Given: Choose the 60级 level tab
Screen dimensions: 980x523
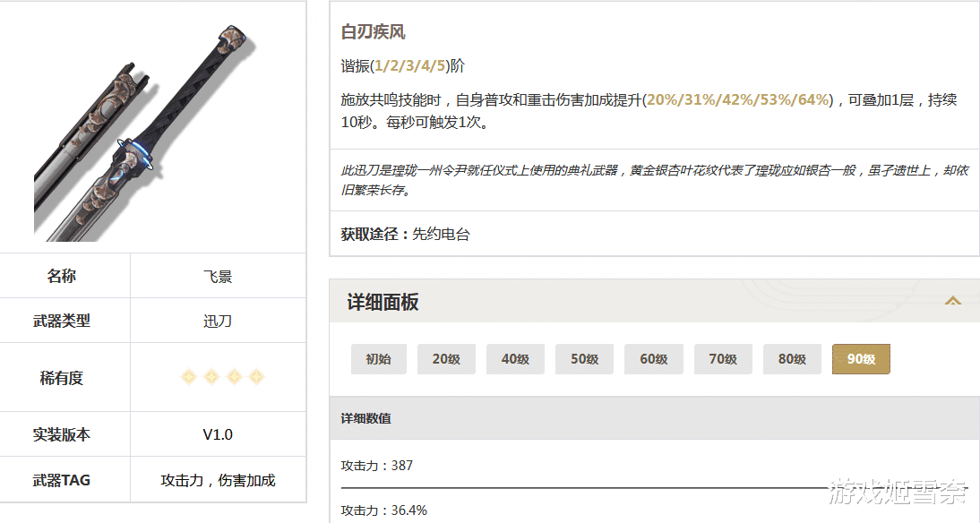Looking at the screenshot, I should tap(654, 359).
